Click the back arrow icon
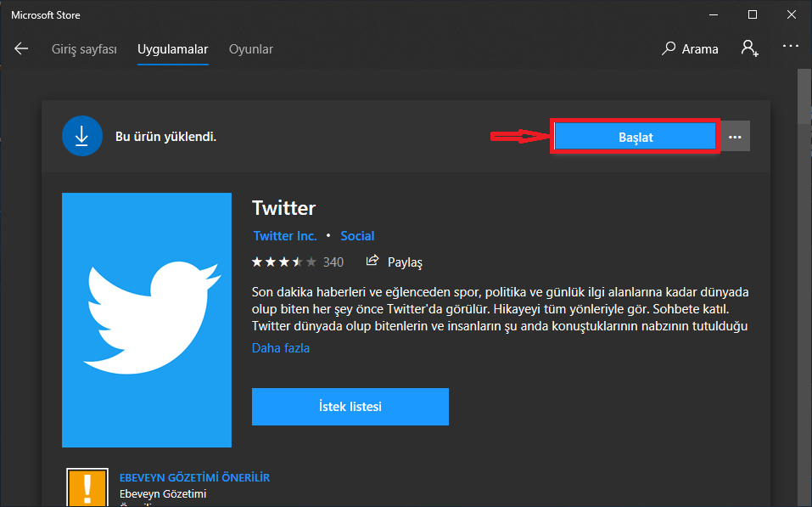This screenshot has height=507, width=812. coord(21,48)
